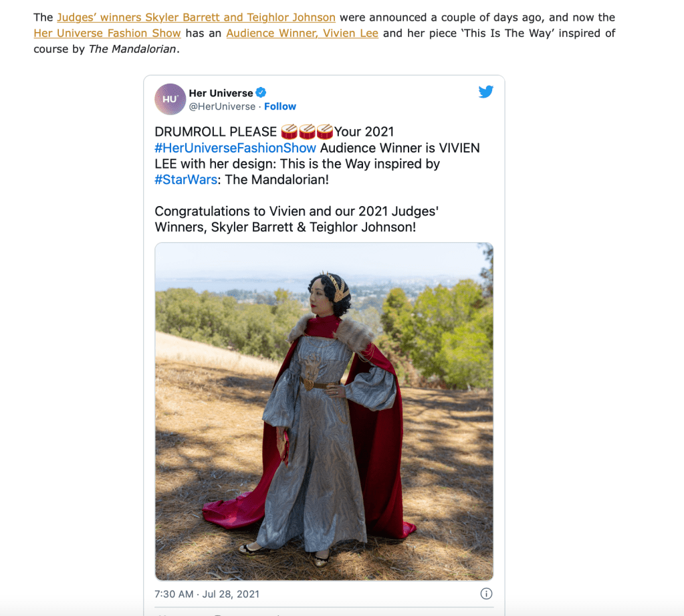Click the Her Universe display name
This screenshot has height=616, width=684.
[x=221, y=93]
